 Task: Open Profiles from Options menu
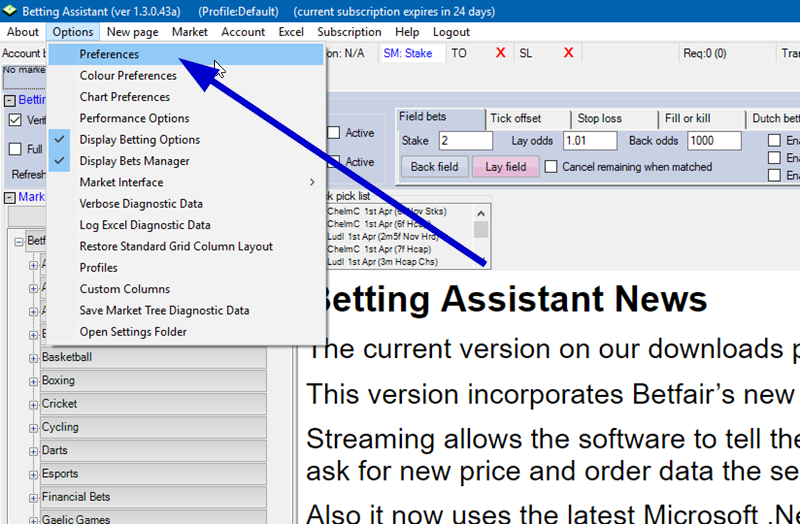(x=186, y=268)
